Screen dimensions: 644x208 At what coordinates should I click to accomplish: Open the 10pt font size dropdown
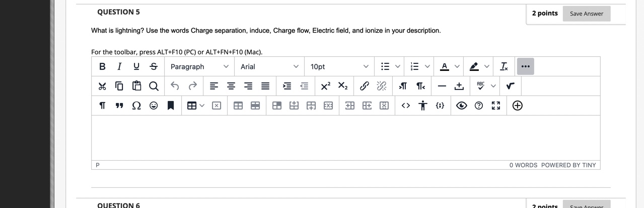pyautogui.click(x=339, y=67)
